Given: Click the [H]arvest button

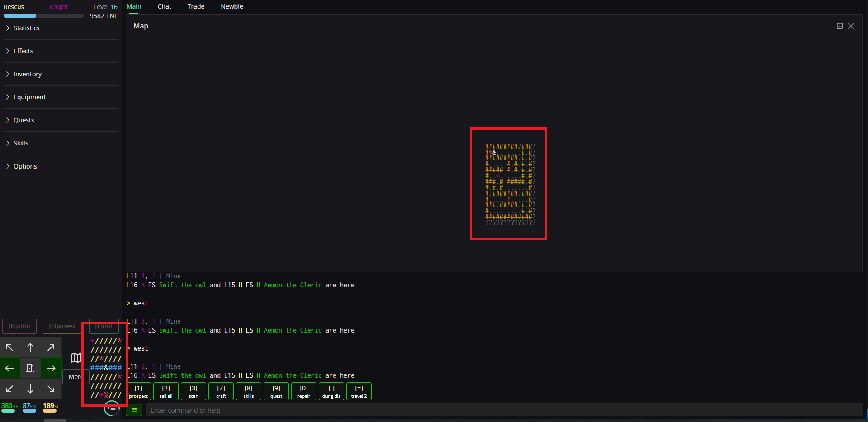Looking at the screenshot, I should [x=62, y=326].
